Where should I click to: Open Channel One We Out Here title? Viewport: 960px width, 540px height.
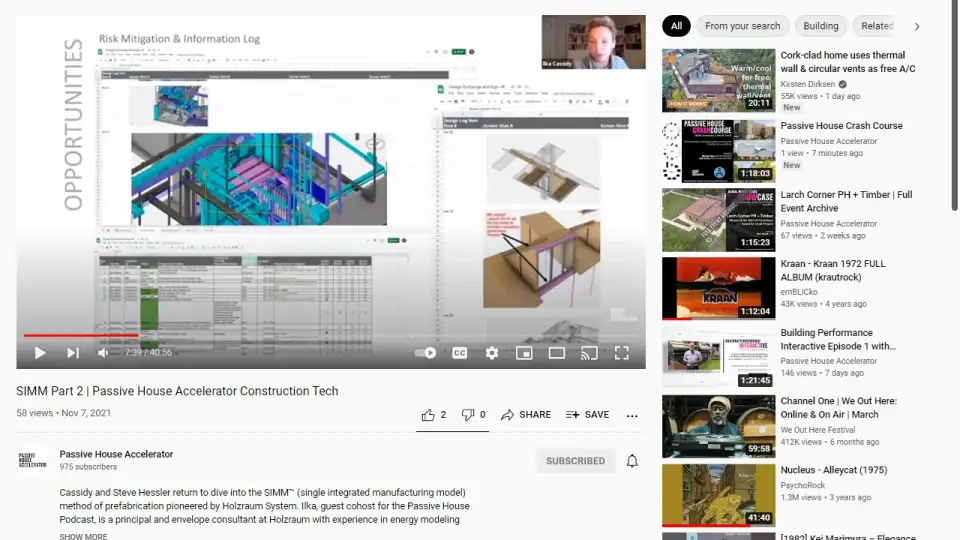(838, 408)
